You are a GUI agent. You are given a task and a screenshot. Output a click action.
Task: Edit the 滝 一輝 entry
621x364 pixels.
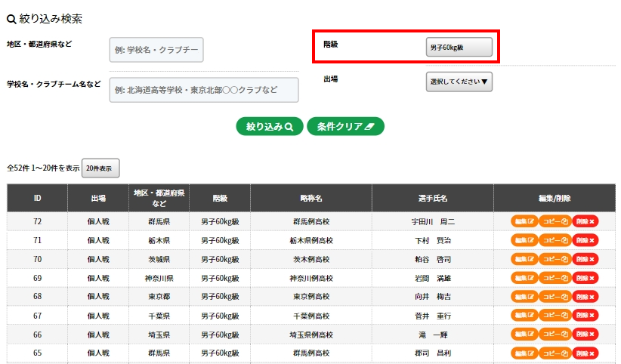[x=524, y=334]
